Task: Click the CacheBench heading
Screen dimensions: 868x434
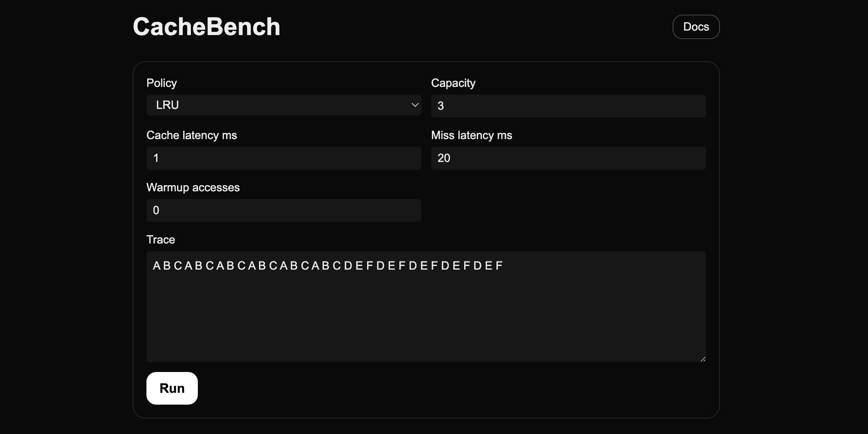Action: tap(206, 26)
